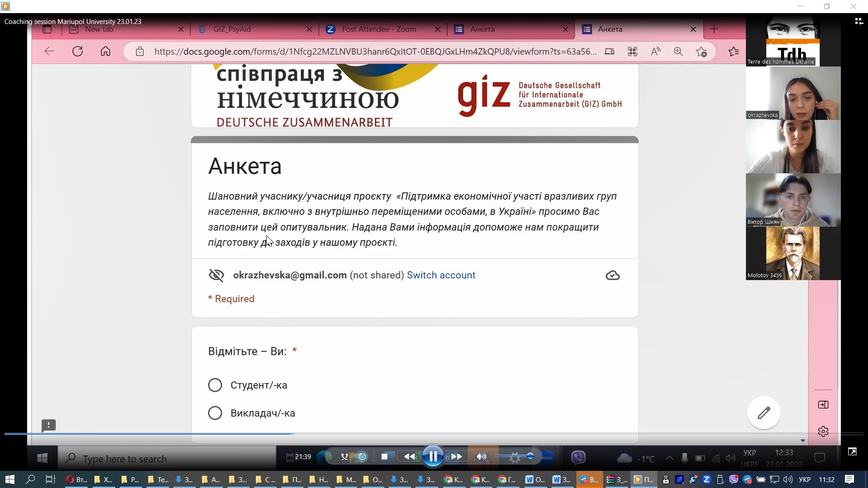Click the fast forward button
The height and width of the screenshot is (488, 868).
click(x=457, y=456)
